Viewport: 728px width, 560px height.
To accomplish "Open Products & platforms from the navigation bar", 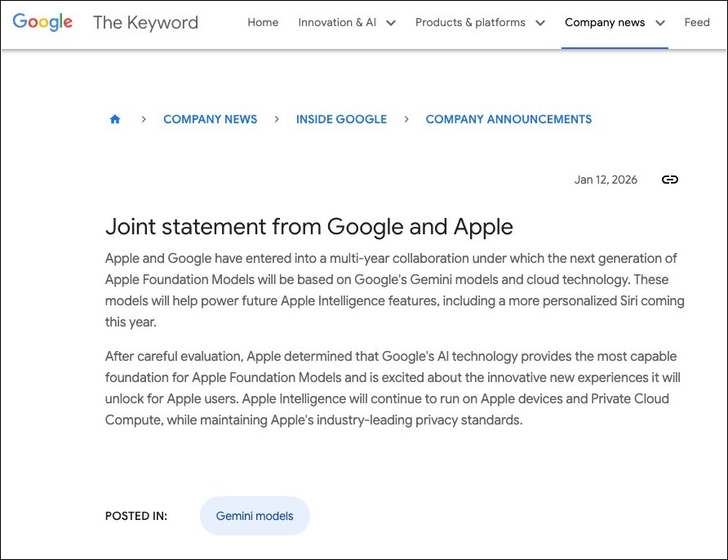I will tap(470, 23).
